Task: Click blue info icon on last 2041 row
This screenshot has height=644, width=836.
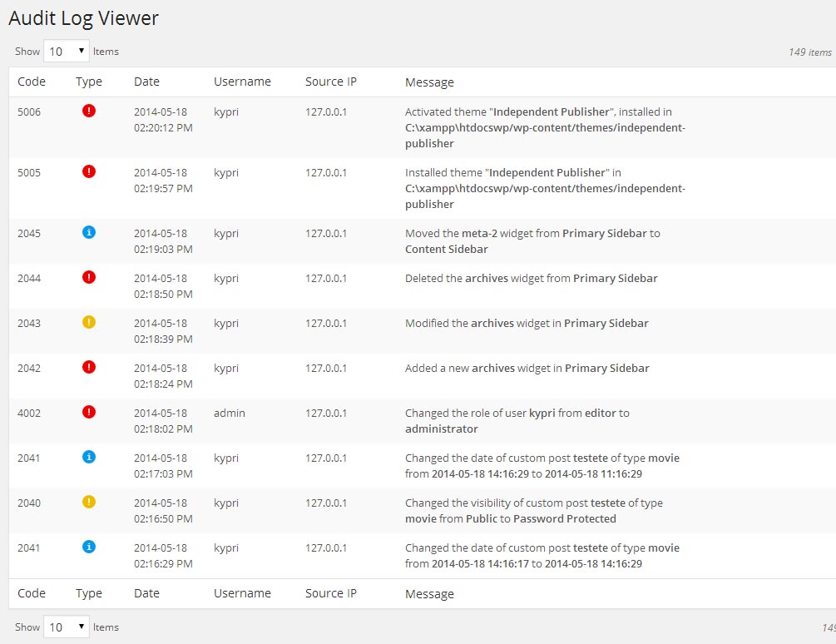Action: [89, 547]
